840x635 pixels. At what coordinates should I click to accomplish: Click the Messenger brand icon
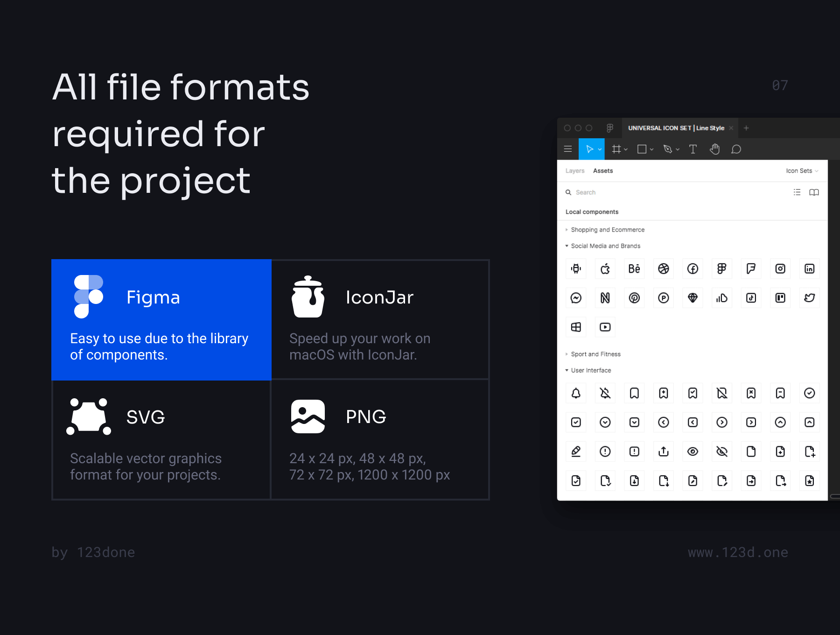576,298
